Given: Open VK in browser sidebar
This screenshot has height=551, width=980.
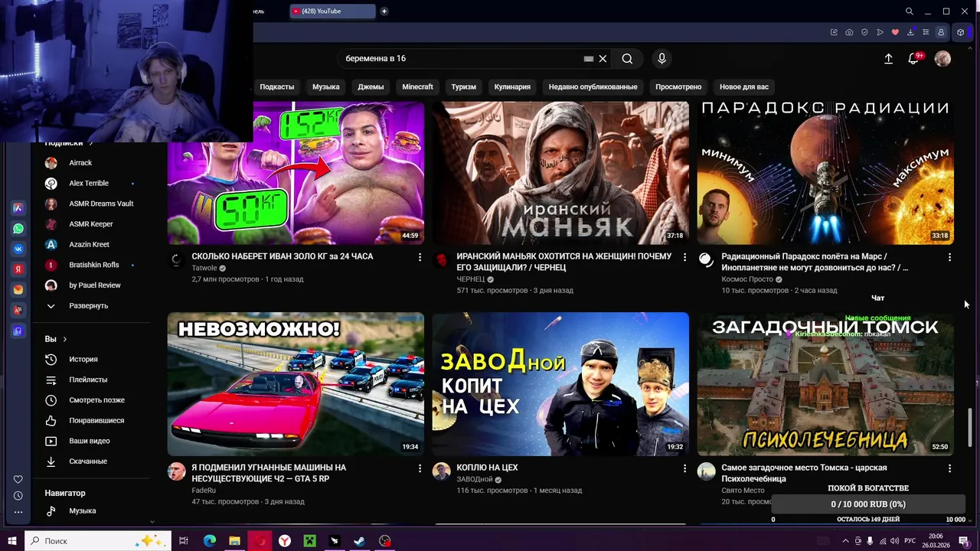Looking at the screenshot, I should (18, 249).
